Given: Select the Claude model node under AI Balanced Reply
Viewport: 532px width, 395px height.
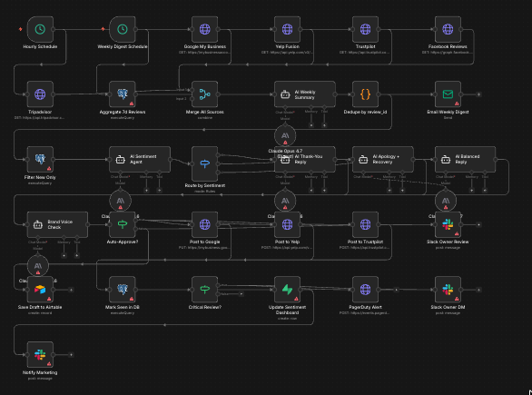Looking at the screenshot, I should (x=446, y=201).
